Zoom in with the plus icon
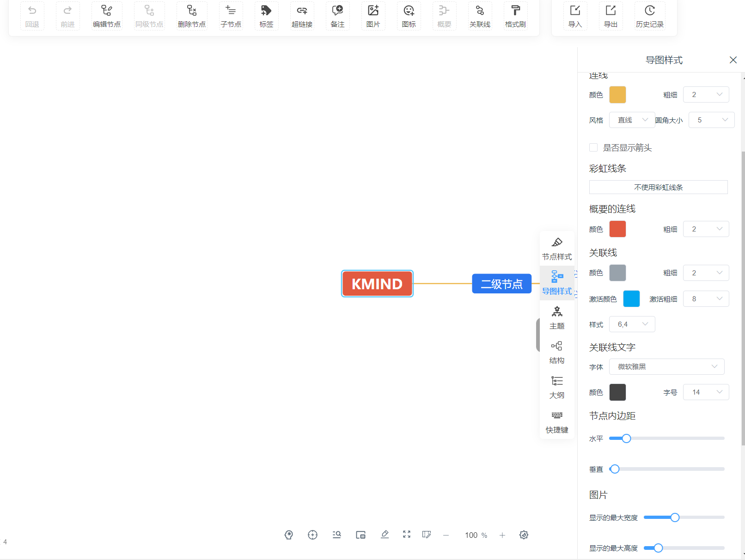Image resolution: width=745 pixels, height=560 pixels. coord(502,535)
